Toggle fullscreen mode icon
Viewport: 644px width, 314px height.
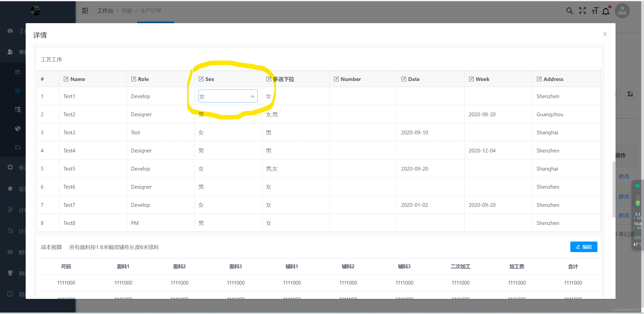[582, 11]
